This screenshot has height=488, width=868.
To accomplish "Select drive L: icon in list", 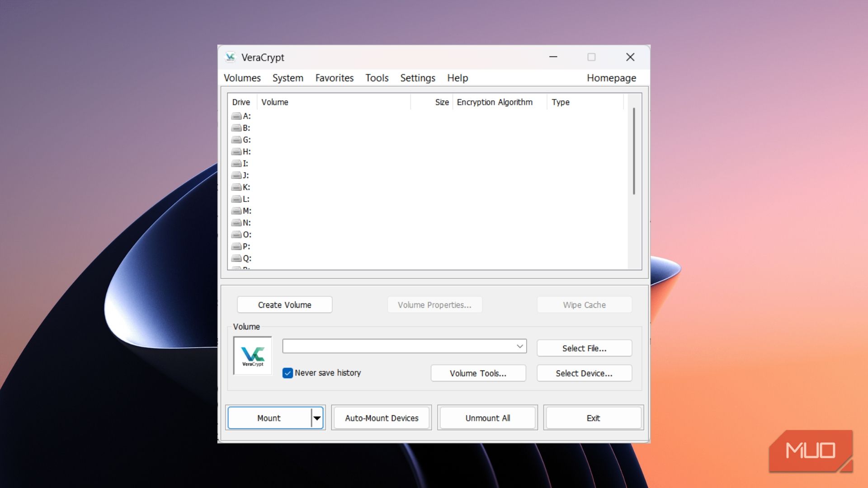I will tap(236, 199).
